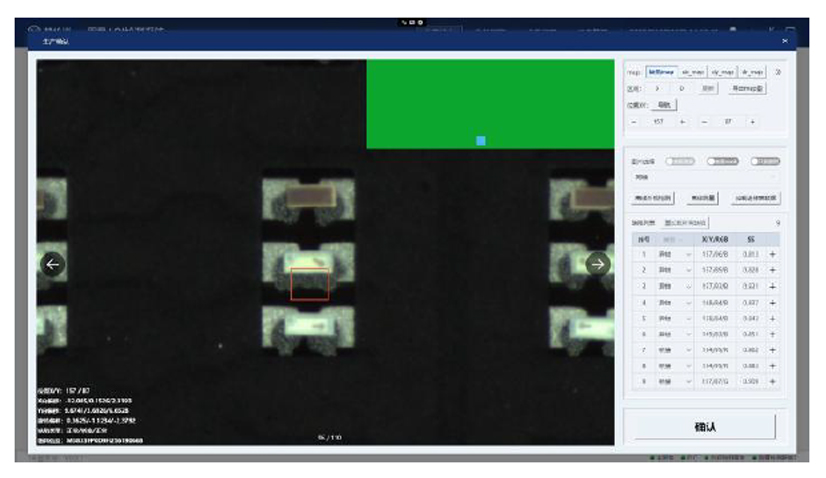Select the highlighted first map tab
Image resolution: width=826 pixels, height=478 pixels.
[x=661, y=72]
